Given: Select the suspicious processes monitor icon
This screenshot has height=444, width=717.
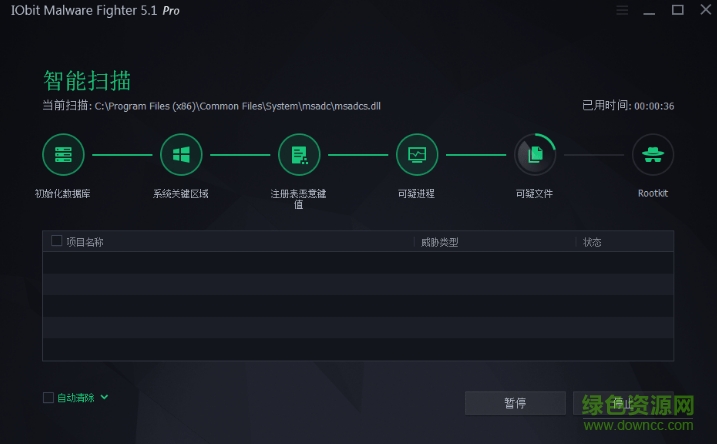Looking at the screenshot, I should 417,155.
